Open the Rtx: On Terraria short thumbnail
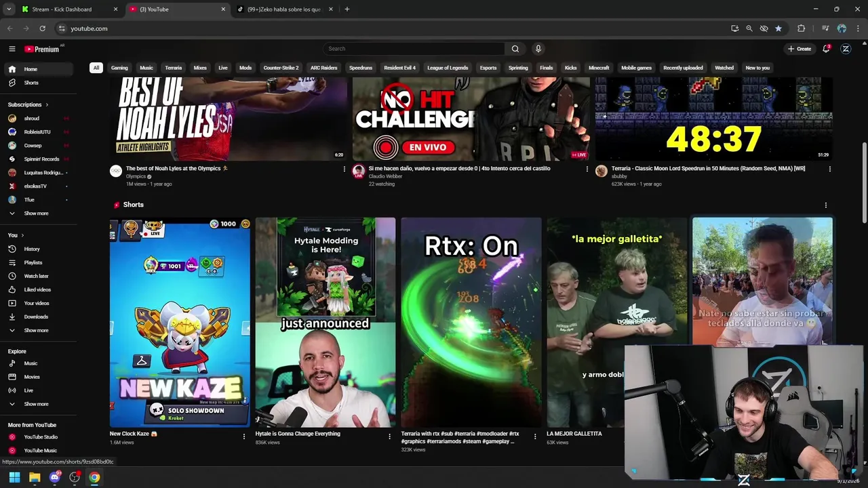The height and width of the screenshot is (488, 868). tap(471, 322)
